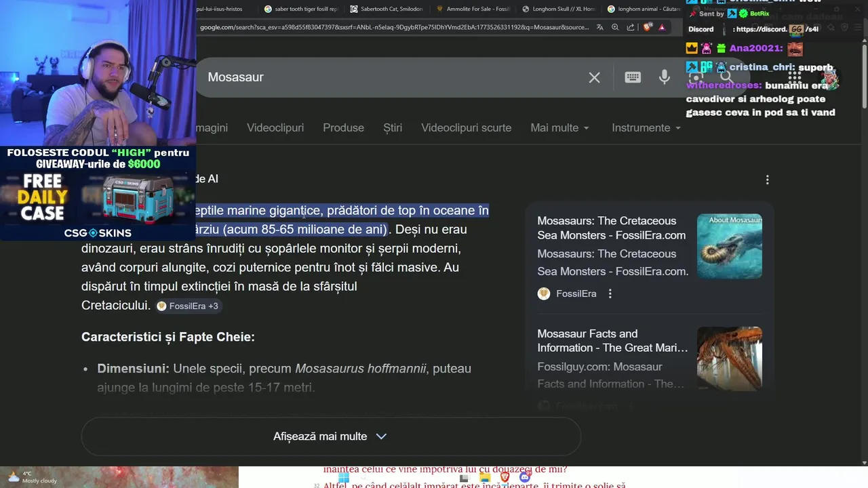
Task: Switch to saber tooth tiger fossil tab
Action: tap(300, 9)
